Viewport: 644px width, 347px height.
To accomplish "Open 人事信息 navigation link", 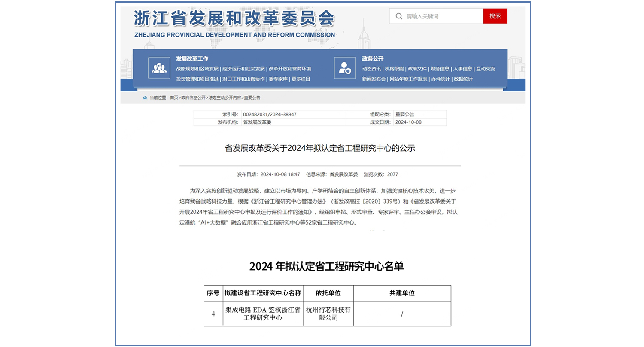I will coord(463,69).
